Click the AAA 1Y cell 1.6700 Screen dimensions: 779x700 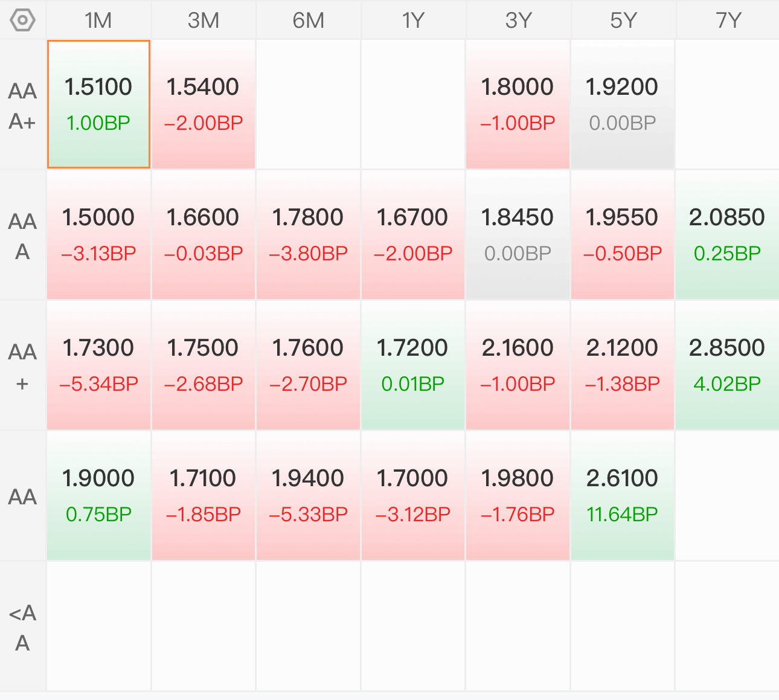click(x=413, y=235)
